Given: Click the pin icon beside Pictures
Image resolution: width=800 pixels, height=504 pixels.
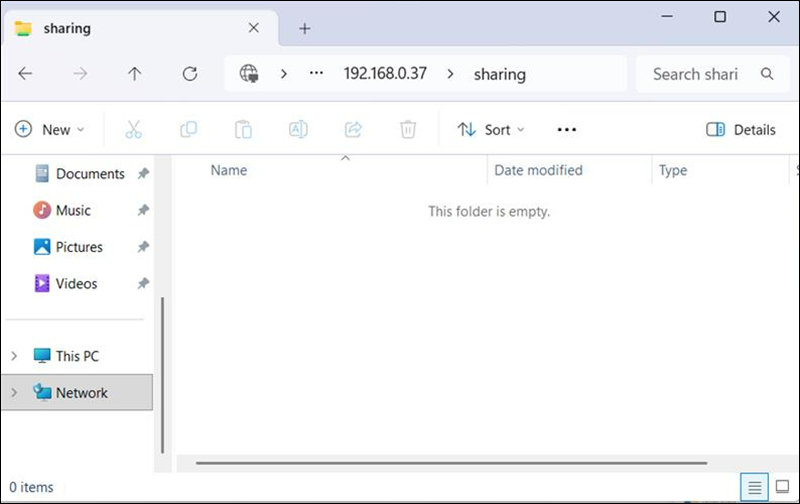Looking at the screenshot, I should (143, 247).
